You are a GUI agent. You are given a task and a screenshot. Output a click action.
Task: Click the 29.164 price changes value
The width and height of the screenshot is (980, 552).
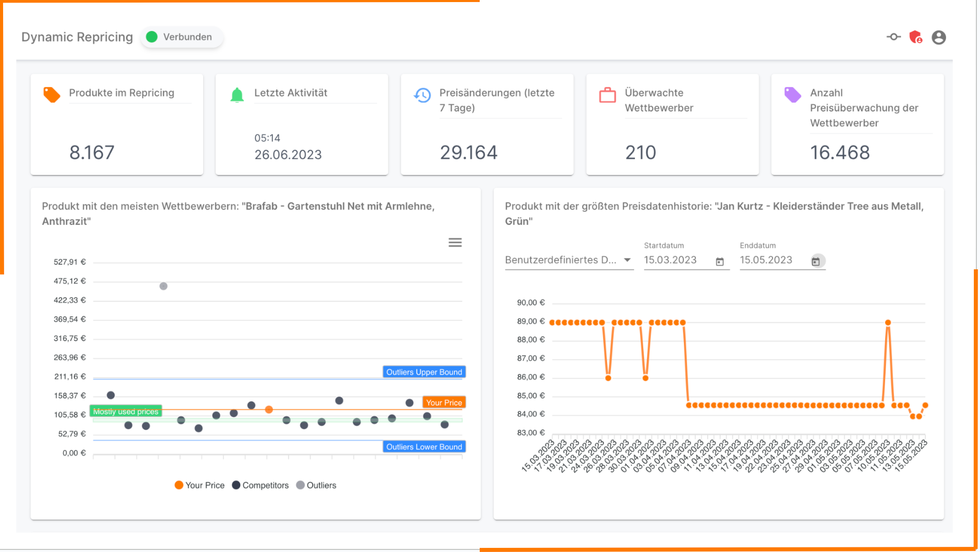pyautogui.click(x=468, y=152)
